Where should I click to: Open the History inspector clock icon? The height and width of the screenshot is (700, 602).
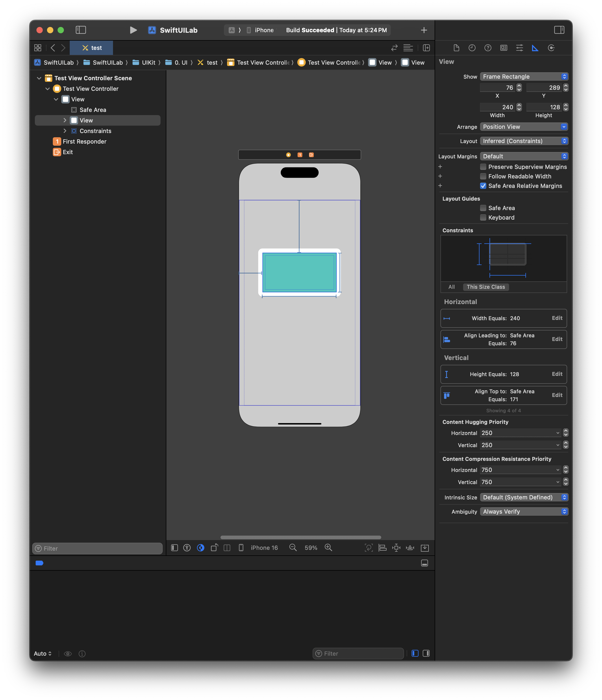coord(472,48)
